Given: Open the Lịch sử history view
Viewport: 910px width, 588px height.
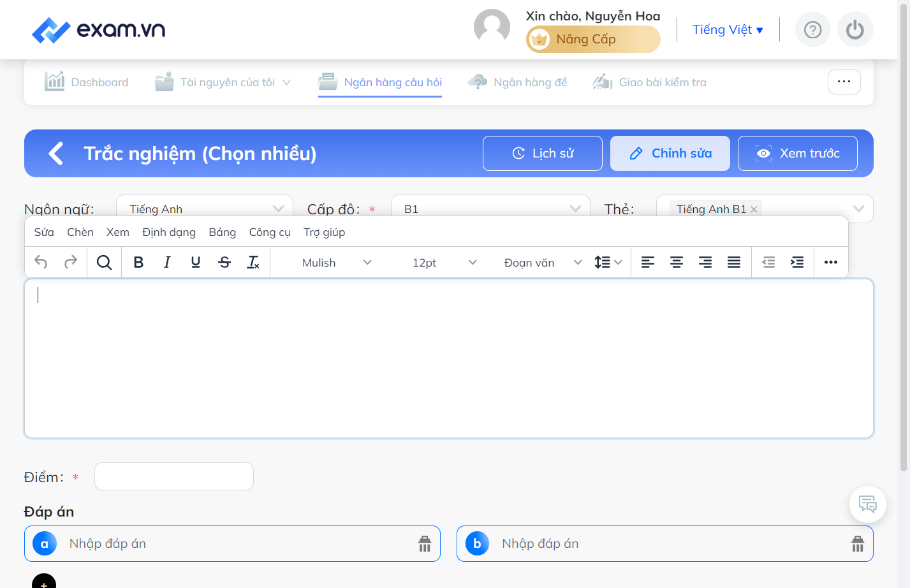Looking at the screenshot, I should tap(543, 153).
